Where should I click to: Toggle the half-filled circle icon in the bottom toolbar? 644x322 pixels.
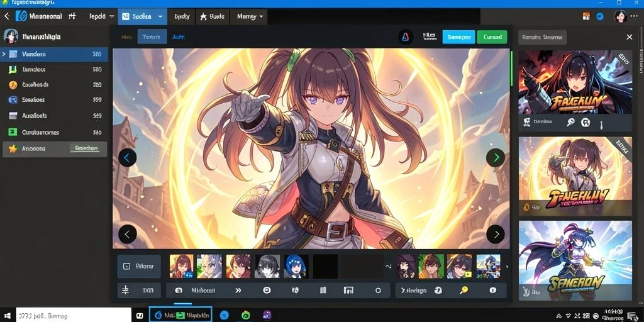(179, 291)
